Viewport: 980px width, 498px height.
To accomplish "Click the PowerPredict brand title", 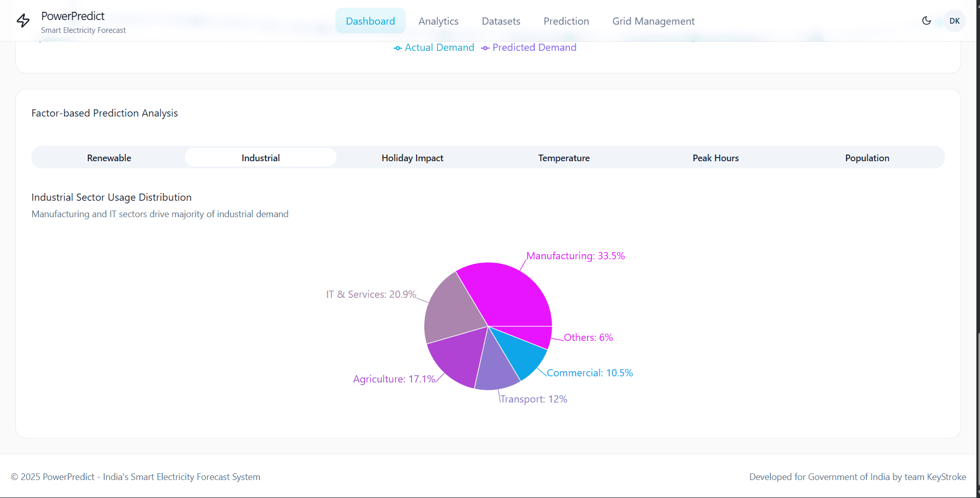I will click(x=73, y=16).
